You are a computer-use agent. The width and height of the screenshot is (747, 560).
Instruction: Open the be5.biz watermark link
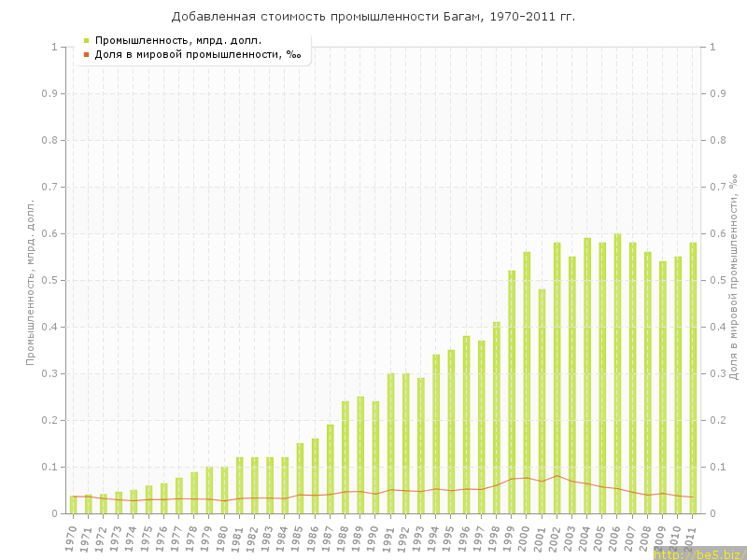698,553
